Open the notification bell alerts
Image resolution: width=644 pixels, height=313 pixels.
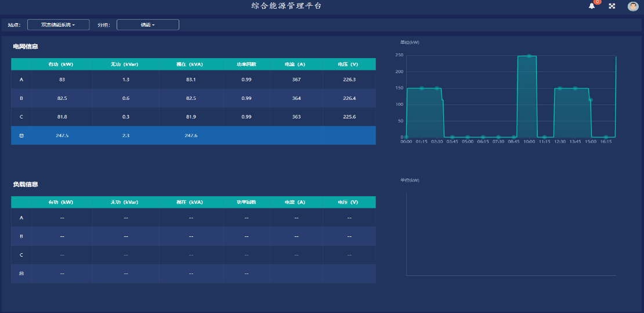click(x=592, y=6)
